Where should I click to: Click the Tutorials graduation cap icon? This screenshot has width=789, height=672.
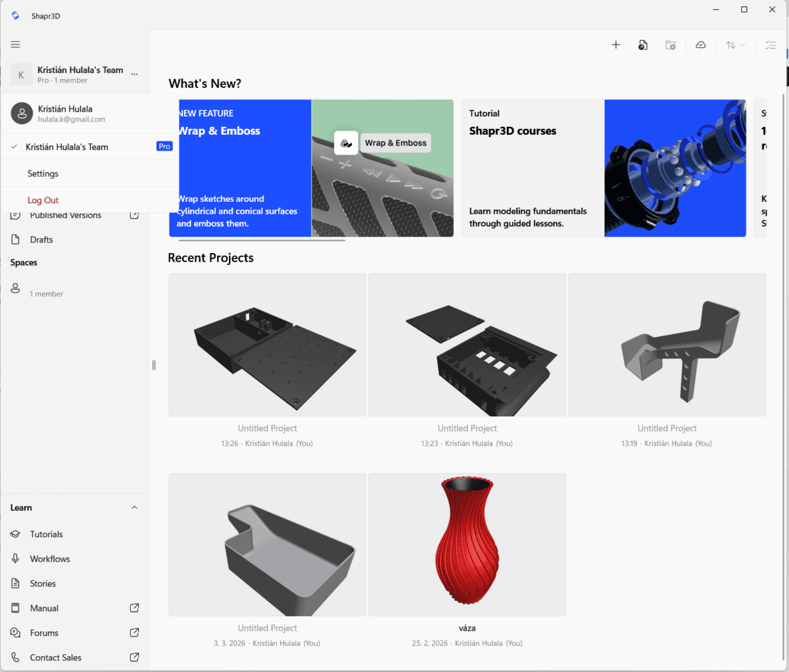click(x=16, y=534)
